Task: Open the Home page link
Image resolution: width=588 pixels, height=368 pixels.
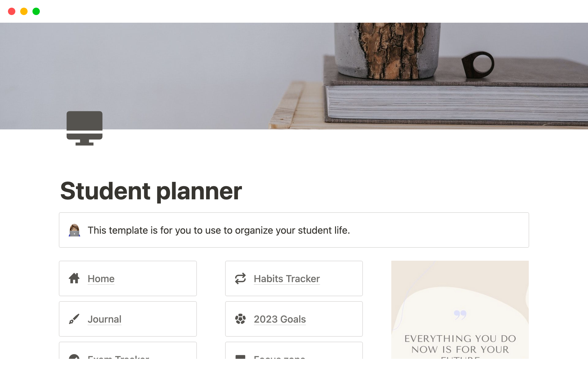Action: click(101, 278)
